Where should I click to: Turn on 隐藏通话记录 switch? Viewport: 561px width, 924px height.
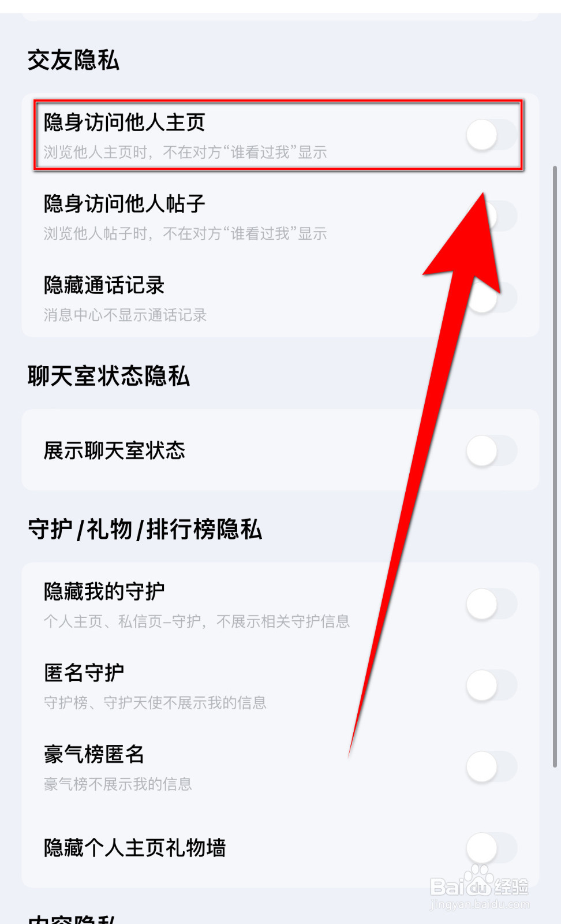tap(492, 298)
